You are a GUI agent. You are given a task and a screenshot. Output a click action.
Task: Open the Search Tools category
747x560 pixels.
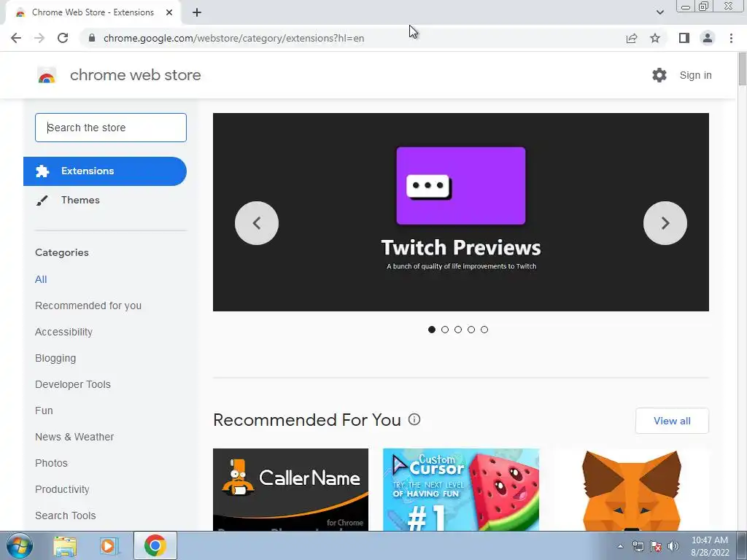click(x=65, y=516)
